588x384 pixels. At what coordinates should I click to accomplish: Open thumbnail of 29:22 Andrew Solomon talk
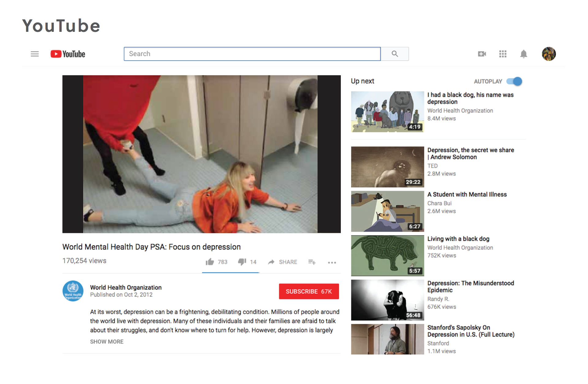tap(387, 167)
